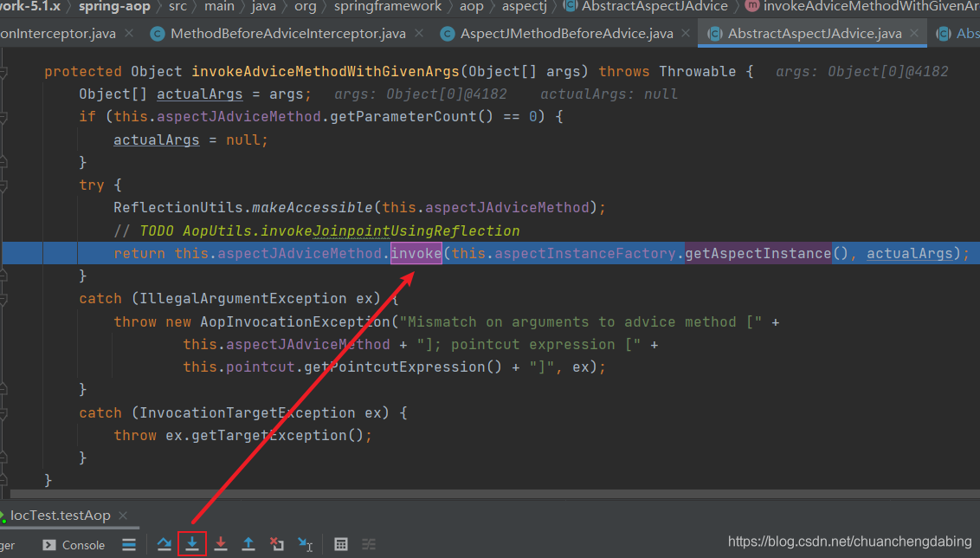Click the Step Into debugger icon
980x558 pixels.
(192, 544)
